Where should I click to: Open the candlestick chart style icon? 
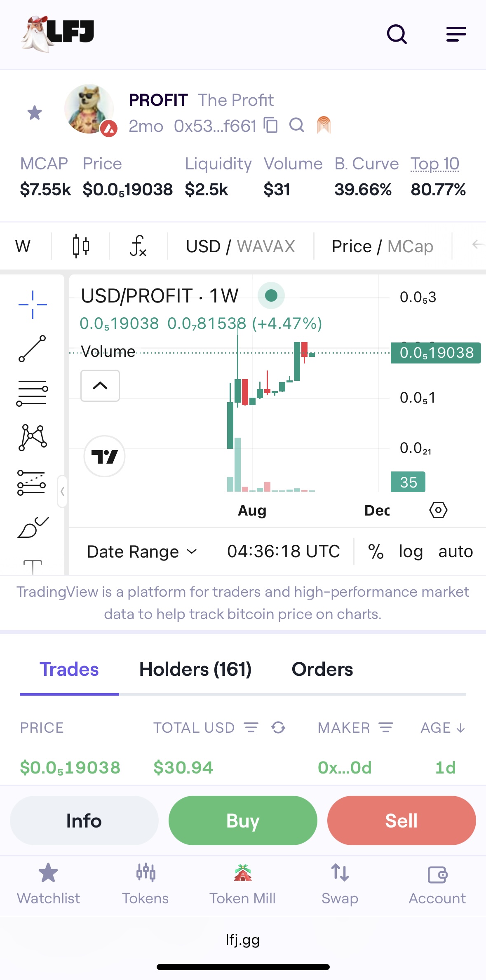coord(81,246)
